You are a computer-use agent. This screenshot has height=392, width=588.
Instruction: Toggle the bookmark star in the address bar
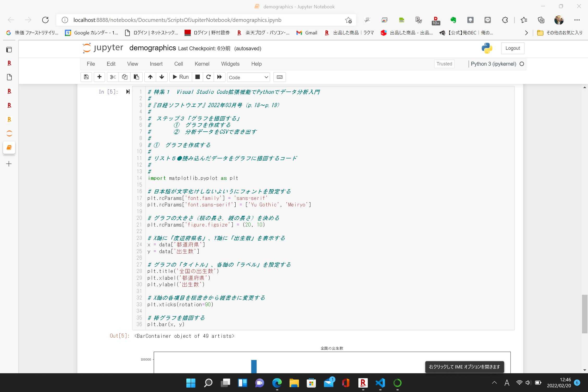click(x=348, y=20)
